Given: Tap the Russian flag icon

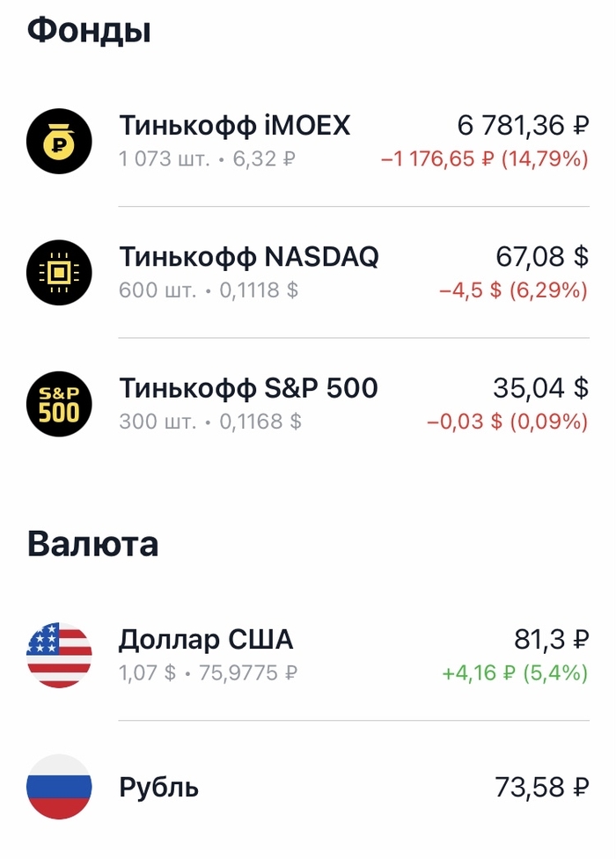Looking at the screenshot, I should (x=59, y=787).
